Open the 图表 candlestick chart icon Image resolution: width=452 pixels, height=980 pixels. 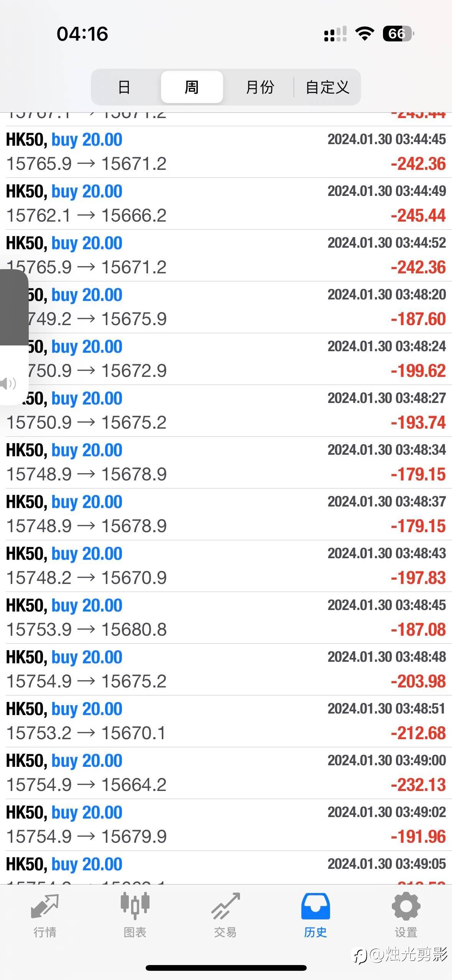pos(135,906)
